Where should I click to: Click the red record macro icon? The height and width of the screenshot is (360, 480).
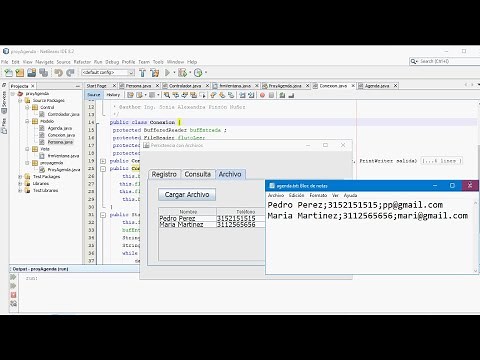point(262,95)
